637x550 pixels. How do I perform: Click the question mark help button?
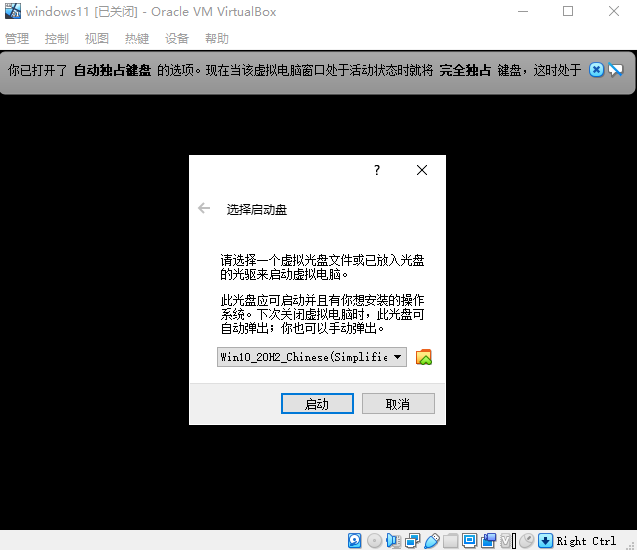[377, 170]
